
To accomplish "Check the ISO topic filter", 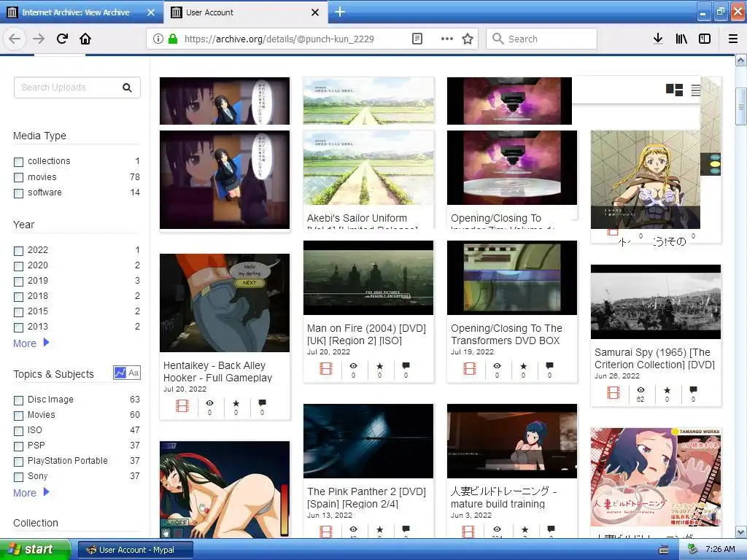I will click(x=18, y=431).
